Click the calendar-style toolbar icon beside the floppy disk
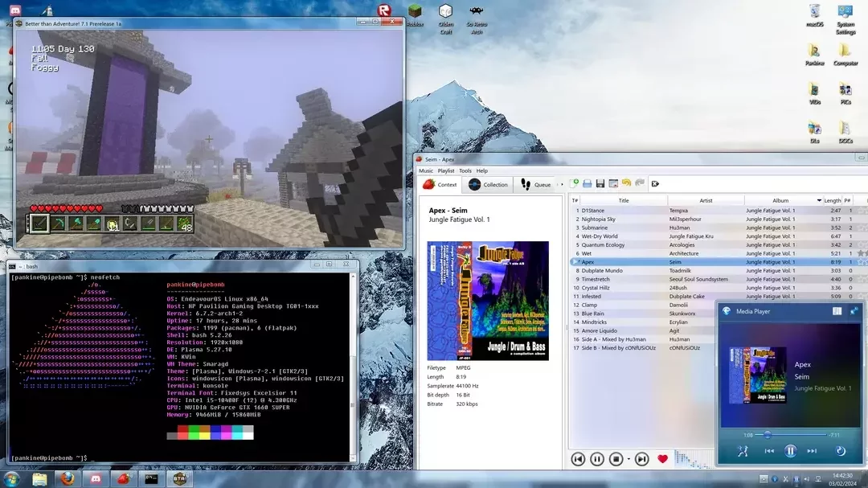This screenshot has width=868, height=488. 612,183
